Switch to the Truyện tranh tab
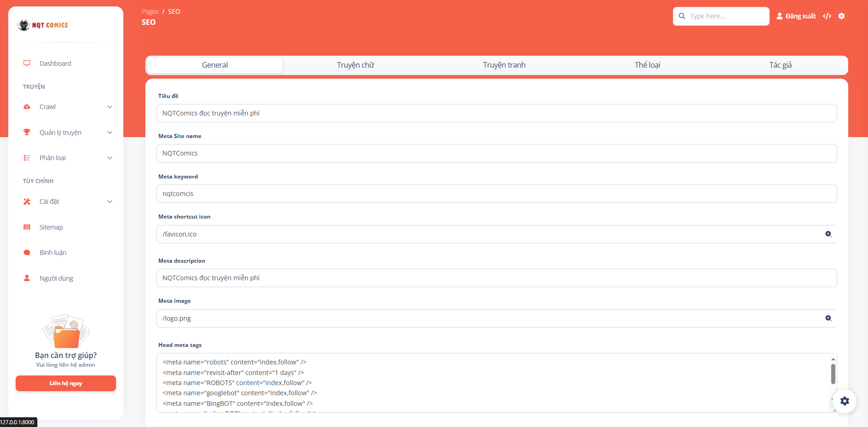The height and width of the screenshot is (427, 868). click(x=504, y=65)
